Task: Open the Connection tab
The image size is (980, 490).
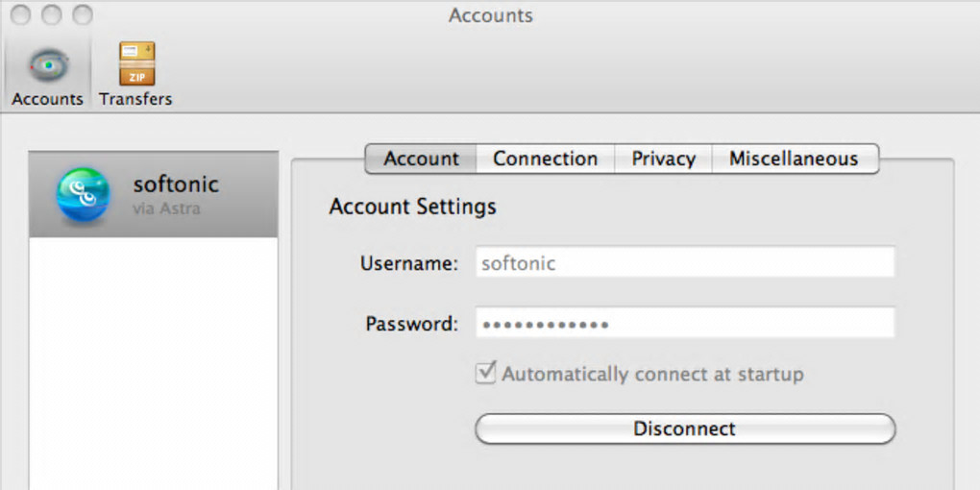Action: [x=545, y=159]
